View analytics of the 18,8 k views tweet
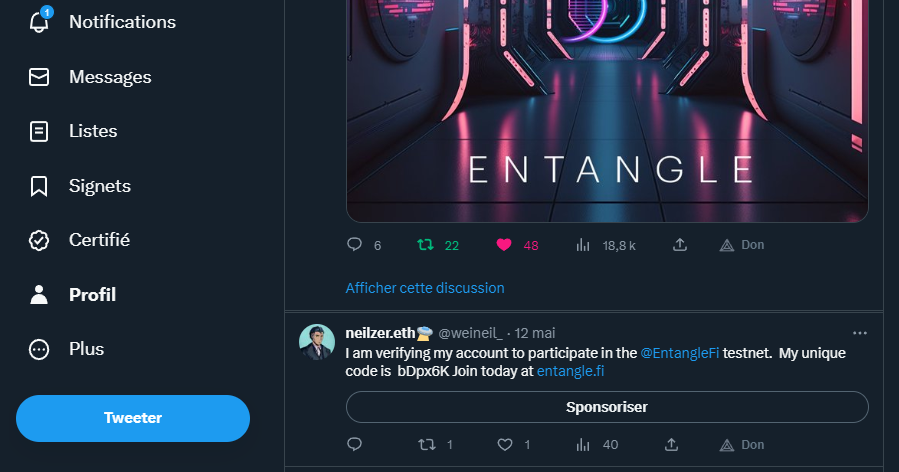Image resolution: width=899 pixels, height=472 pixels. click(x=584, y=245)
